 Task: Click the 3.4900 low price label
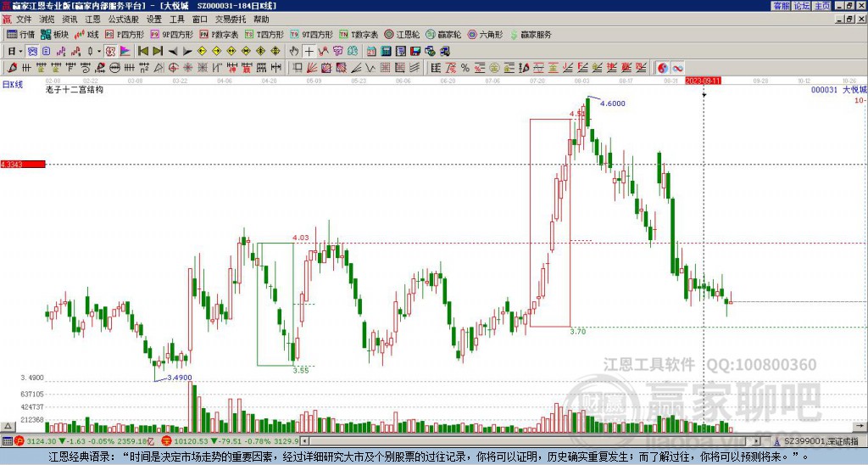coord(180,378)
